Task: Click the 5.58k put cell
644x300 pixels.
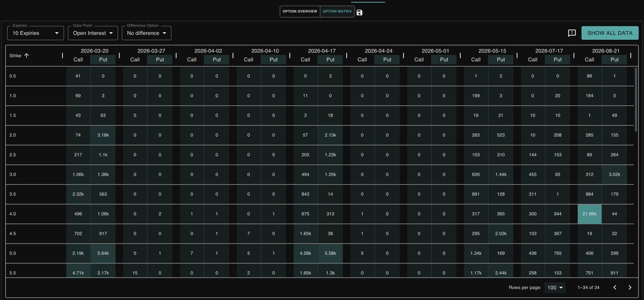Action: point(331,253)
